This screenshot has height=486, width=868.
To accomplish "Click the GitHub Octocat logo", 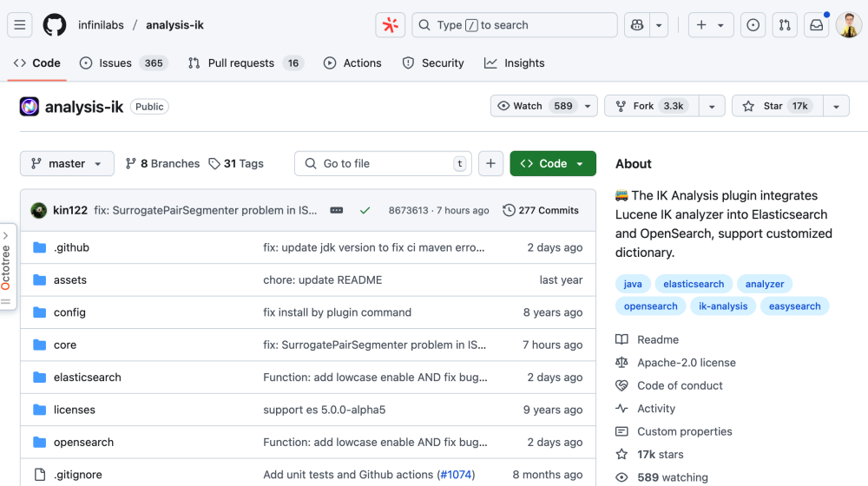I will point(55,25).
